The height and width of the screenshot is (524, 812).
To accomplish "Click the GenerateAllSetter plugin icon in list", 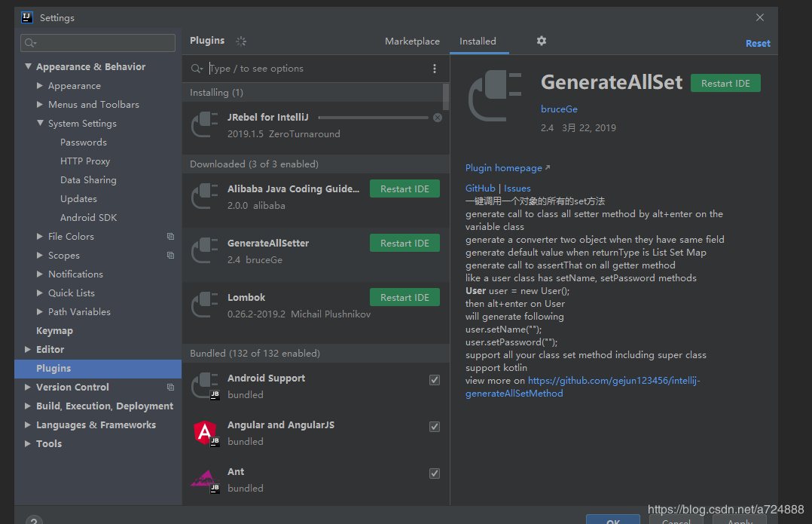I will [205, 251].
